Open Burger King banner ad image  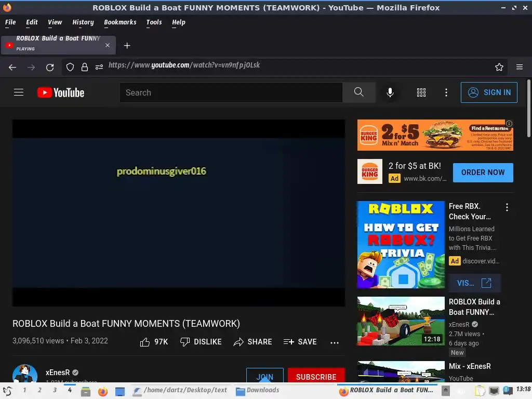pos(435,135)
